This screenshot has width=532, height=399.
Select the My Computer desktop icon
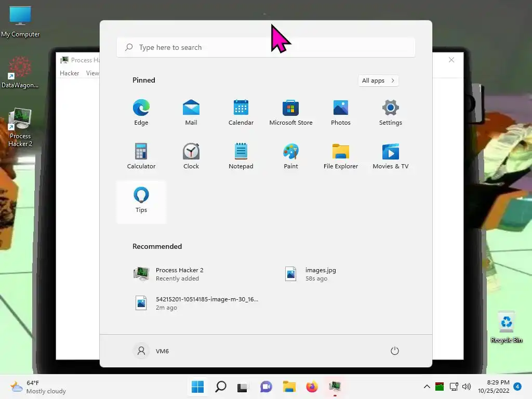[x=20, y=22]
